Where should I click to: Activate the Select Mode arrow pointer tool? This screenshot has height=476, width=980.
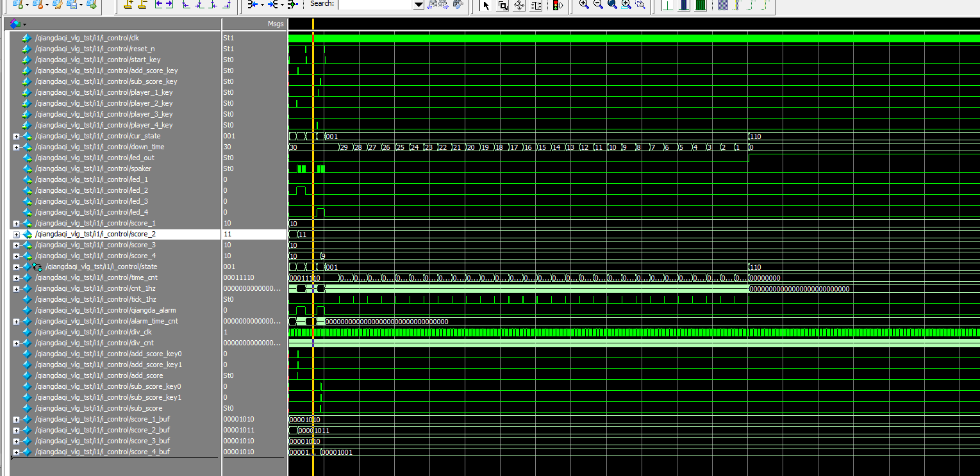(x=486, y=5)
